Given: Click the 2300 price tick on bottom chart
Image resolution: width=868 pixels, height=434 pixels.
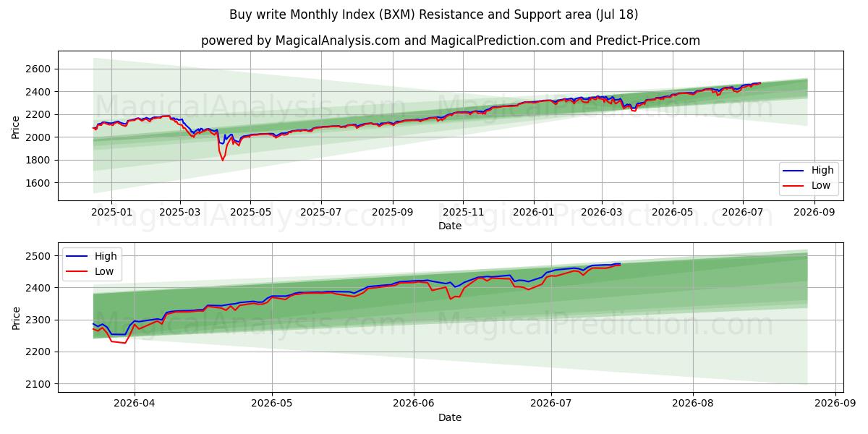Looking at the screenshot, I should [39, 320].
